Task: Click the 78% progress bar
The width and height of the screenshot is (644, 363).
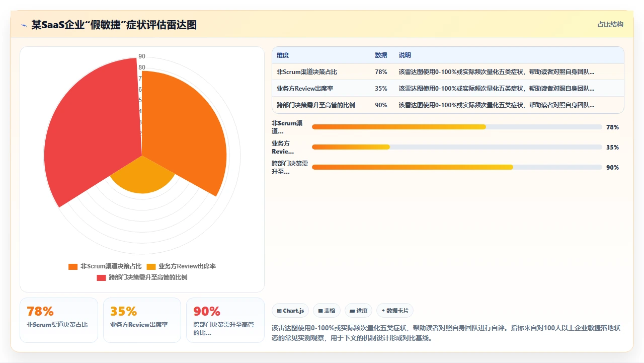Action: (x=457, y=127)
